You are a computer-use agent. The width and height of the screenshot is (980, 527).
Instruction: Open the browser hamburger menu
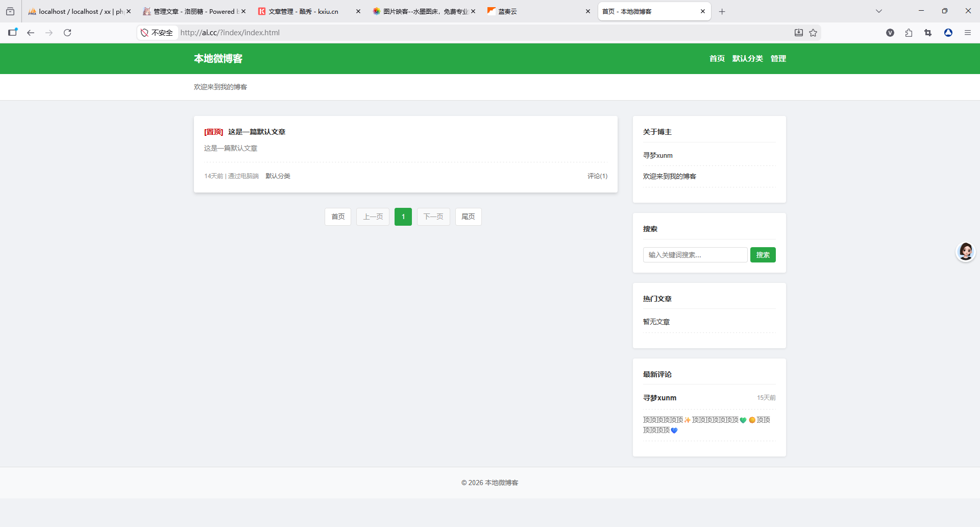click(967, 33)
